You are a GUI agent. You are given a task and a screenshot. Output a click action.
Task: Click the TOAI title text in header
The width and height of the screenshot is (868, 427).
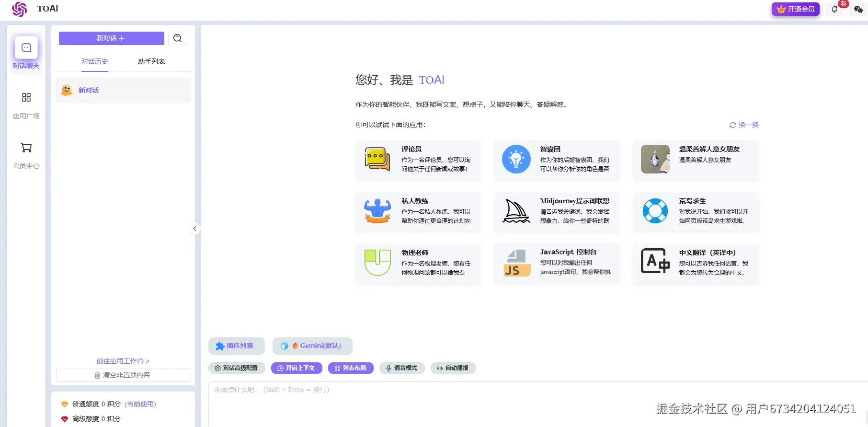47,9
